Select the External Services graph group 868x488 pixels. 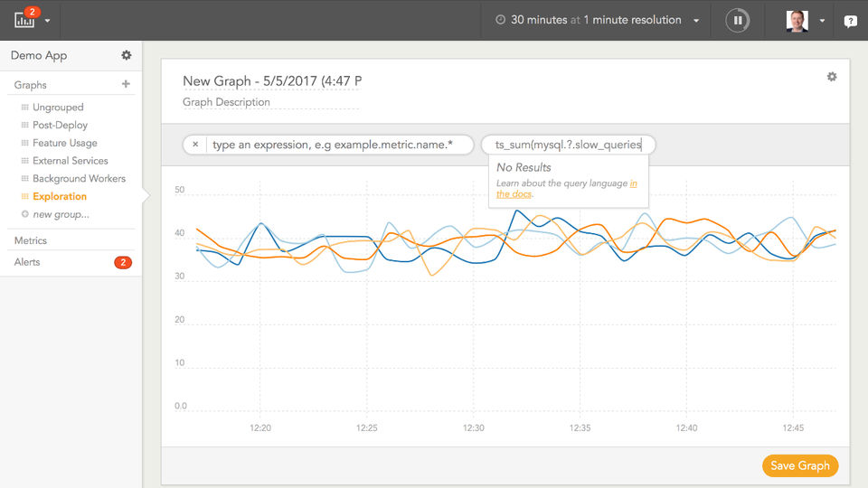71,161
